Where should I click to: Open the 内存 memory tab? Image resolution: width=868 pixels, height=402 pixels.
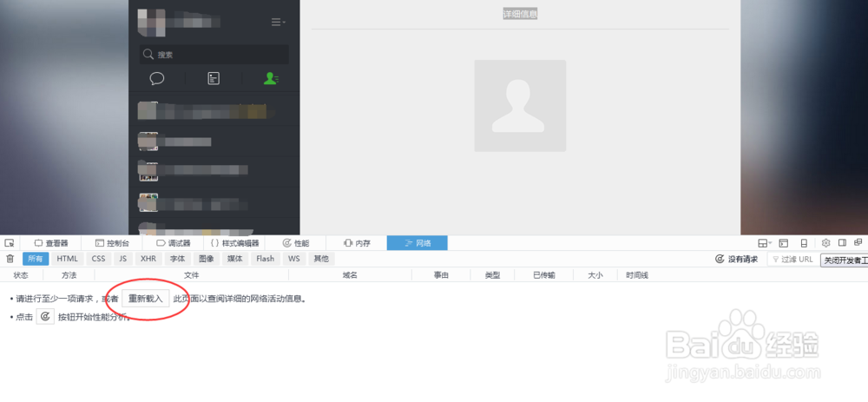click(x=357, y=243)
